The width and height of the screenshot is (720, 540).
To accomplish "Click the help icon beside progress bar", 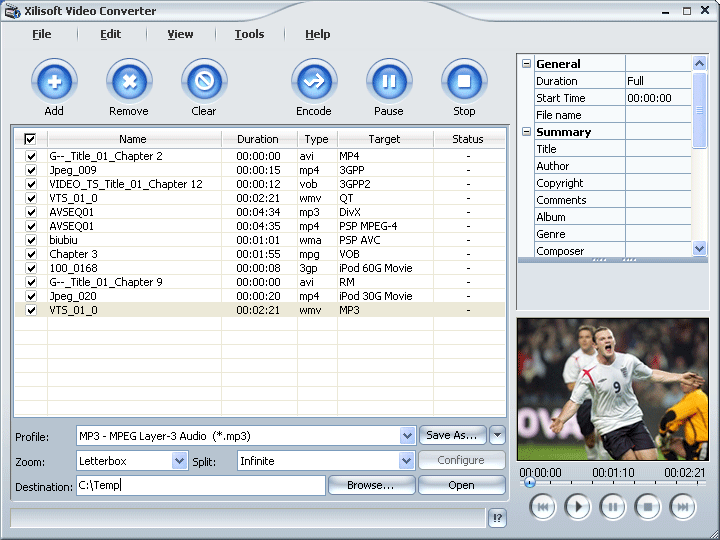I will pyautogui.click(x=498, y=517).
